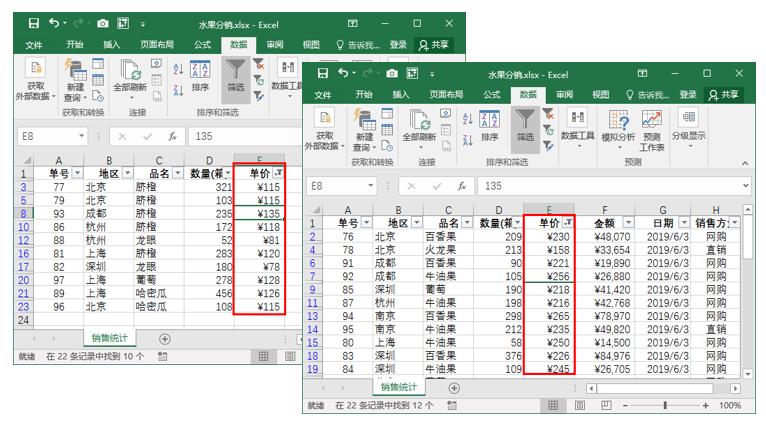Open 品名 filter dropdown in front window
766x427 pixels.
467,223
